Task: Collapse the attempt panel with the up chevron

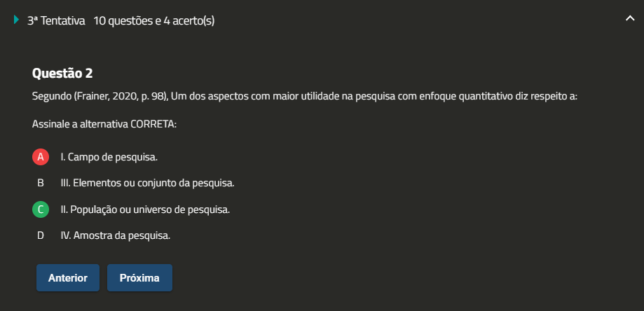Action: [x=629, y=20]
